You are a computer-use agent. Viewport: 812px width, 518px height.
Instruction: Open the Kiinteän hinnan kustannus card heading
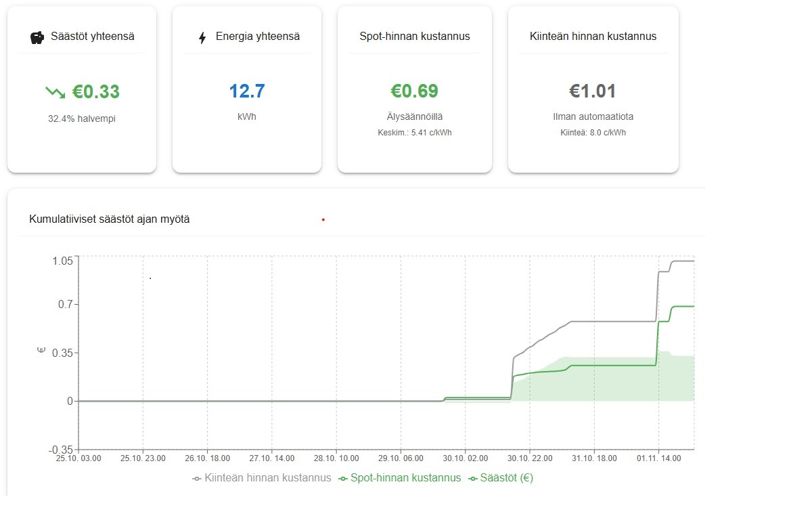pyautogui.click(x=593, y=37)
